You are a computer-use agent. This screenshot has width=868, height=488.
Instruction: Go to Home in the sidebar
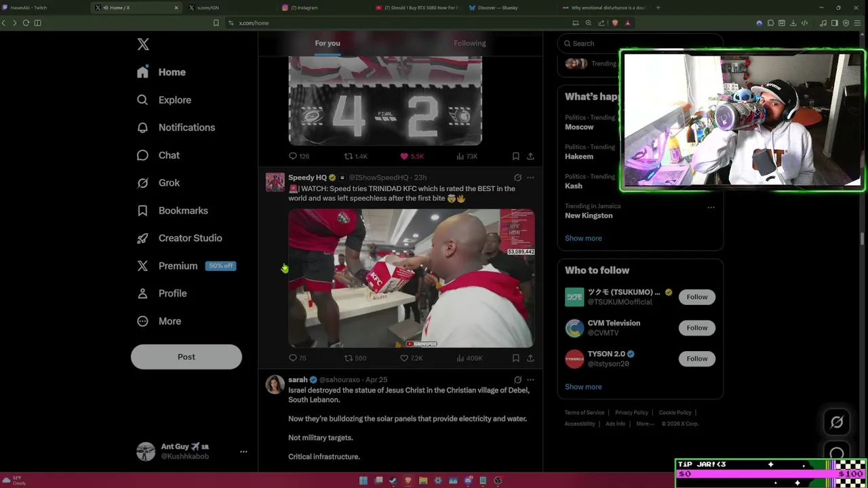(161, 72)
